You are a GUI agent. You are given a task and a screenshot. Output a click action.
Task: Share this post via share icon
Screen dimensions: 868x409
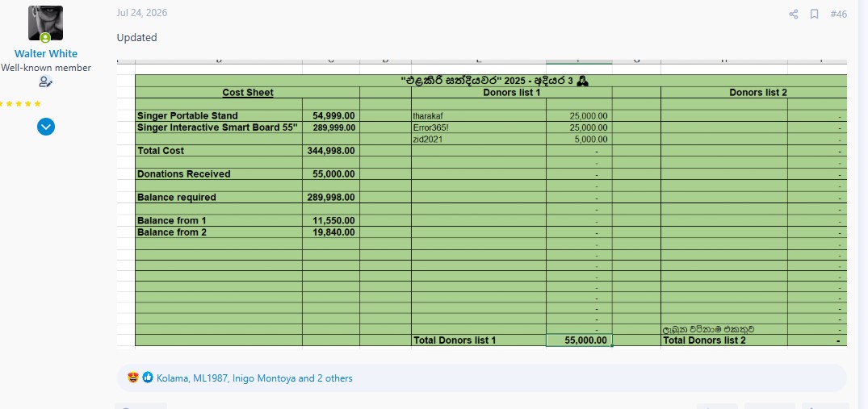coord(793,14)
